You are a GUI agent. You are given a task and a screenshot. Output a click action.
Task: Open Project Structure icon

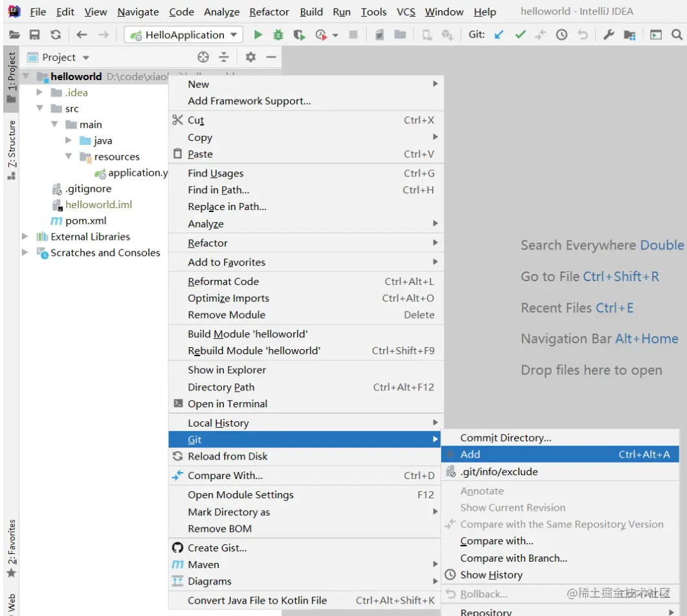[629, 35]
